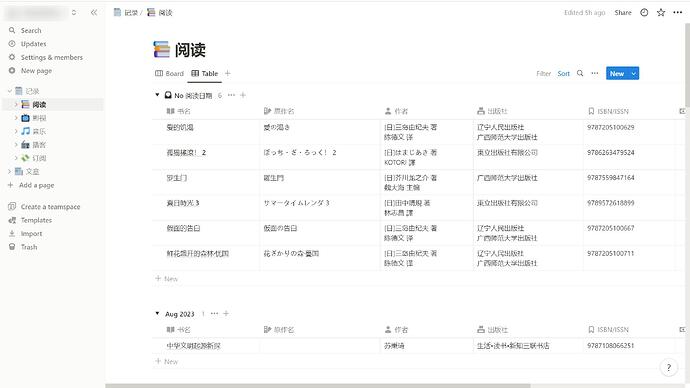Open the help question mark button

(x=669, y=368)
